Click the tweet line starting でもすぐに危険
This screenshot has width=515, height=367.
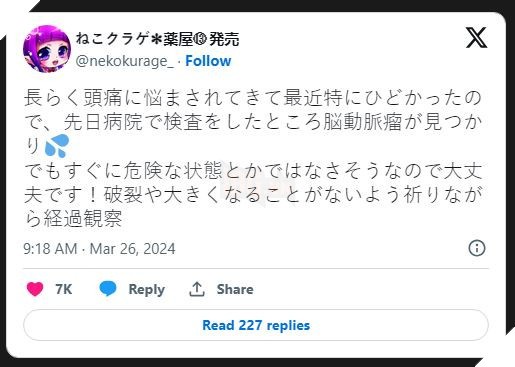[253, 171]
